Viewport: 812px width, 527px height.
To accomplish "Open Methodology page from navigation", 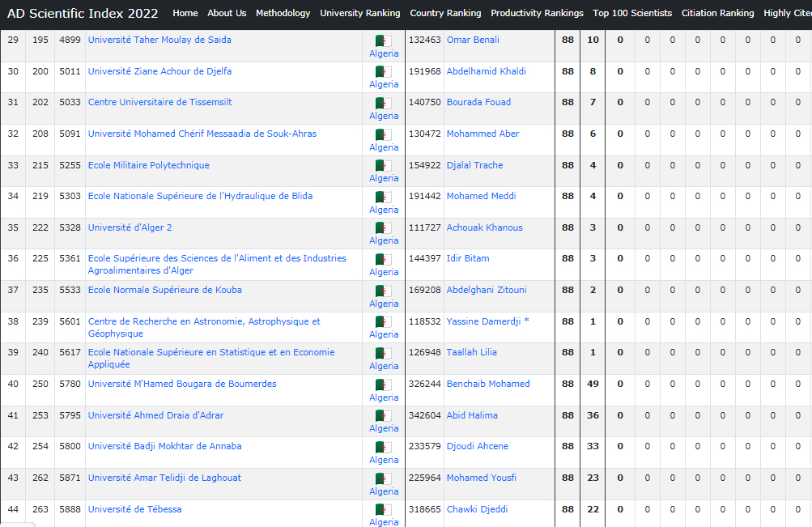I will click(x=283, y=13).
